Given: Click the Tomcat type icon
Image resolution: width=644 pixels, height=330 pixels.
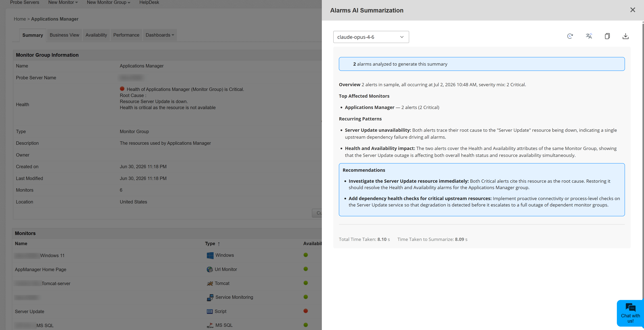Looking at the screenshot, I should pyautogui.click(x=210, y=283).
